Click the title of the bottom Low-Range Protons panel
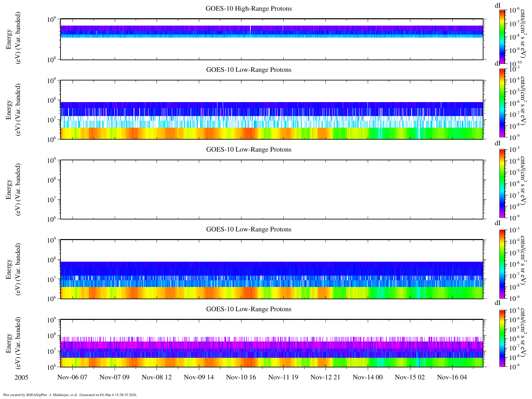The image size is (532, 399). click(249, 309)
